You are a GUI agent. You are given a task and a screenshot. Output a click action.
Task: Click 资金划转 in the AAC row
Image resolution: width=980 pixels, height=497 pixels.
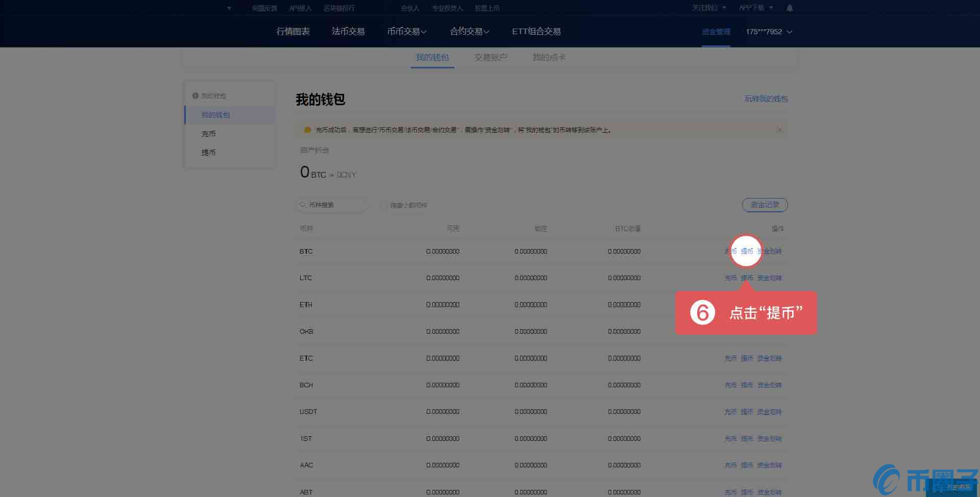[769, 465]
